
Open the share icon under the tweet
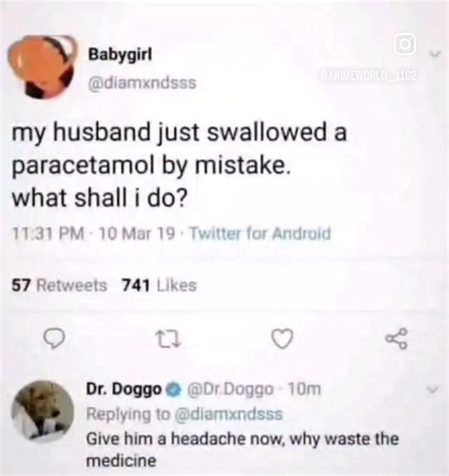coord(397,339)
